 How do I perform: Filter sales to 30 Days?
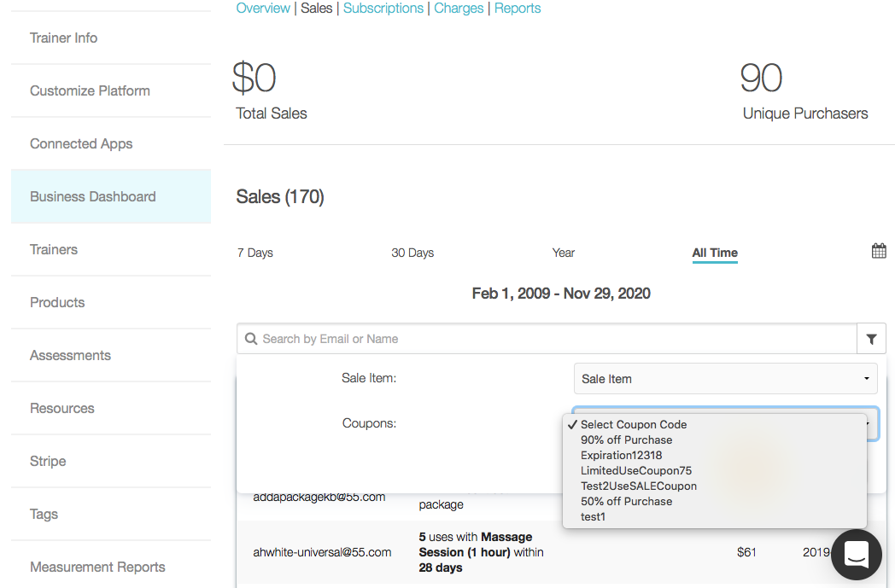click(412, 253)
